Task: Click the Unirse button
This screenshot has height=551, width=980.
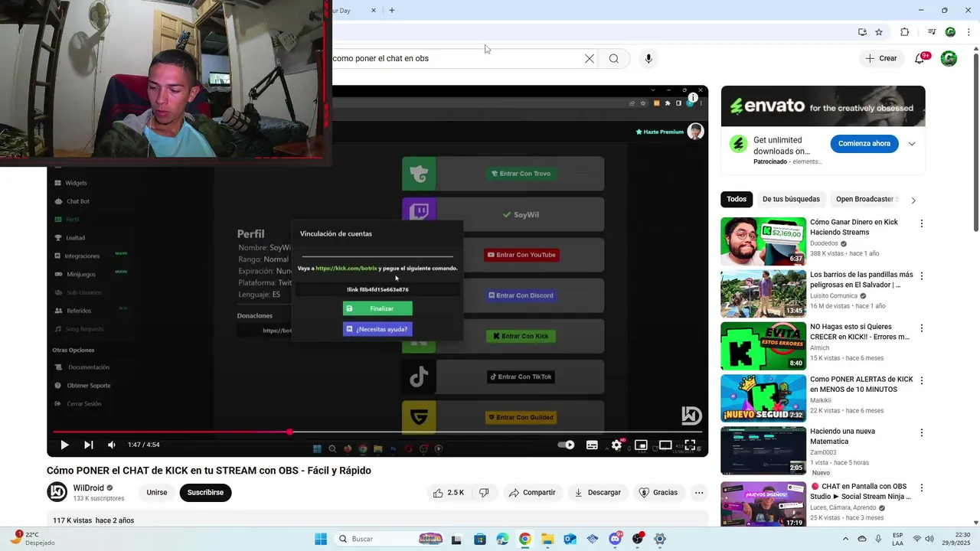Action: click(x=157, y=492)
